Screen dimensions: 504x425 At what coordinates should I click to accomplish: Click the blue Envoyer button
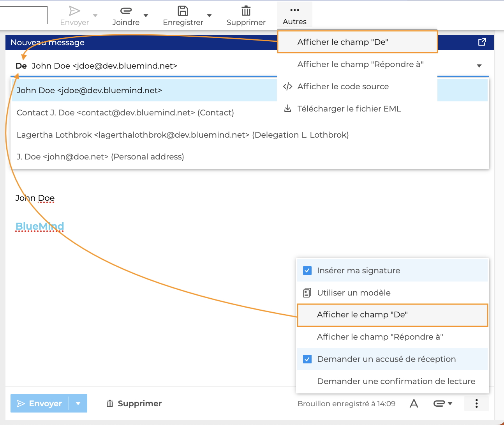pos(40,404)
